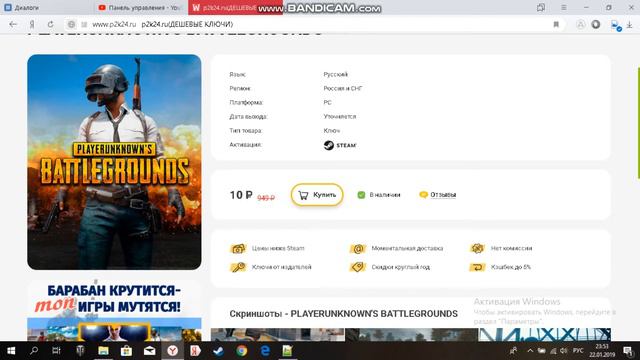Screen dimensions: 640x360
Task: Click the Нет комиссии icon
Action: click(x=477, y=248)
